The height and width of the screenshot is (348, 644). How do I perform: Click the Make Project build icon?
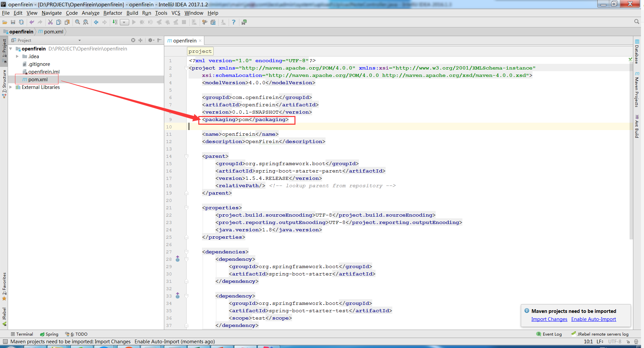pyautogui.click(x=115, y=22)
